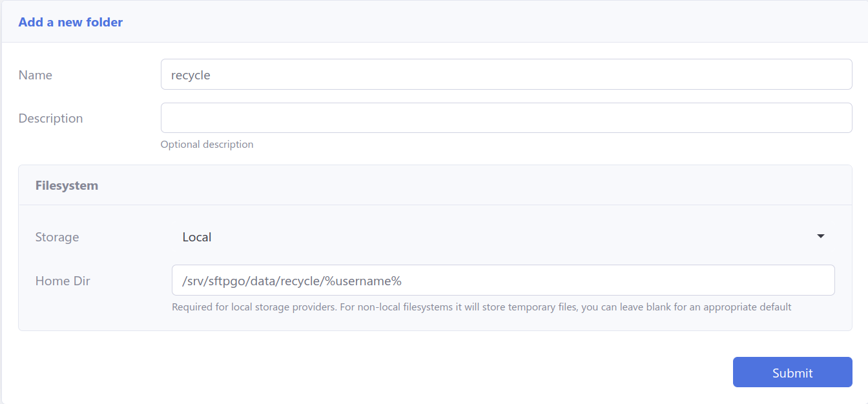The image size is (868, 404).
Task: Submit the new folder form
Action: (792, 372)
